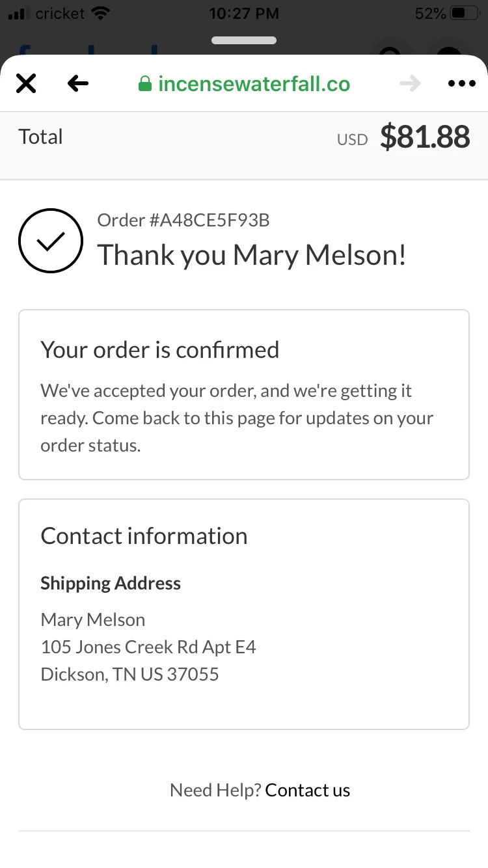Tap the sheet drag handle above the browser
Viewport: 488px width, 868px height.
point(244,40)
